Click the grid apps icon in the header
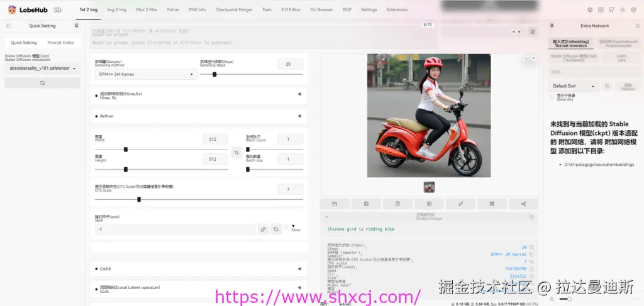Image resolution: width=644 pixels, height=306 pixels. tap(601, 9)
